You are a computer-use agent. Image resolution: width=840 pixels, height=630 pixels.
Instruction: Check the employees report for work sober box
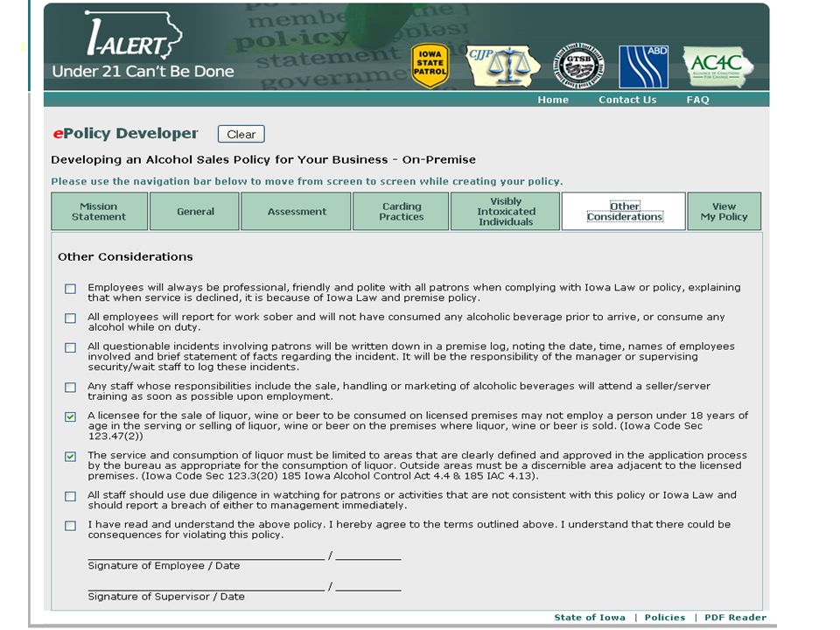pyautogui.click(x=70, y=318)
